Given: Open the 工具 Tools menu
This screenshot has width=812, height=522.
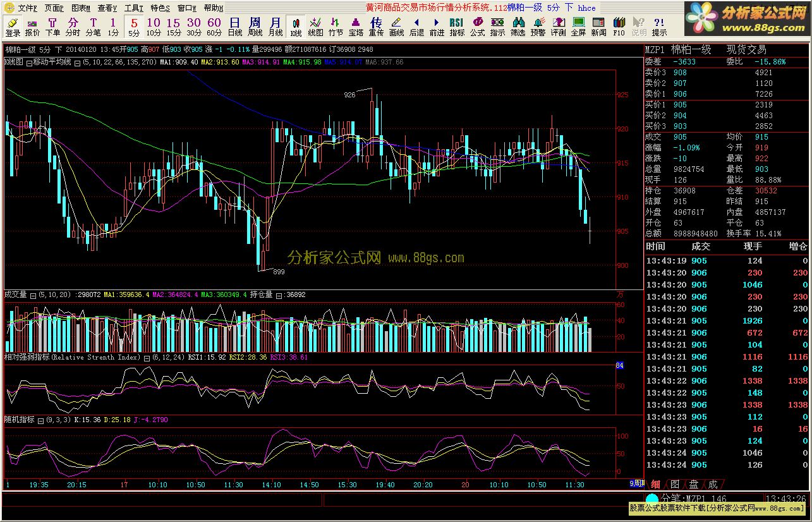Looking at the screenshot, I should 133,8.
